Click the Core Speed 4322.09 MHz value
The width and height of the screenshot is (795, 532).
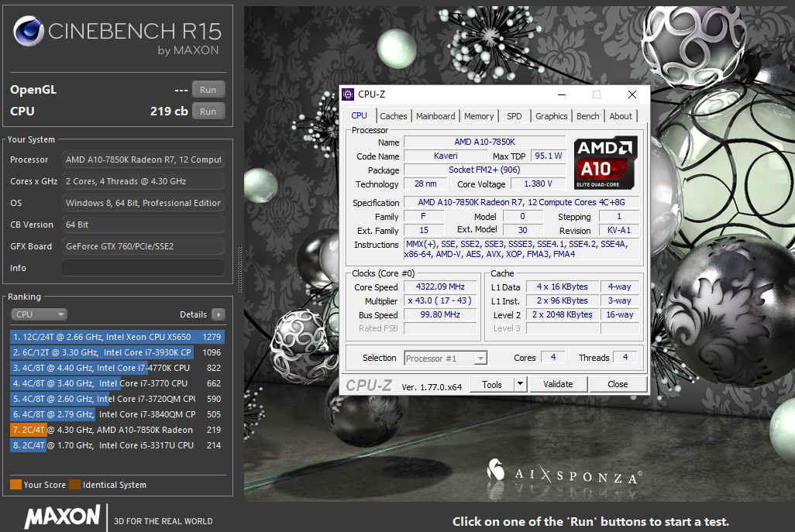tap(440, 287)
